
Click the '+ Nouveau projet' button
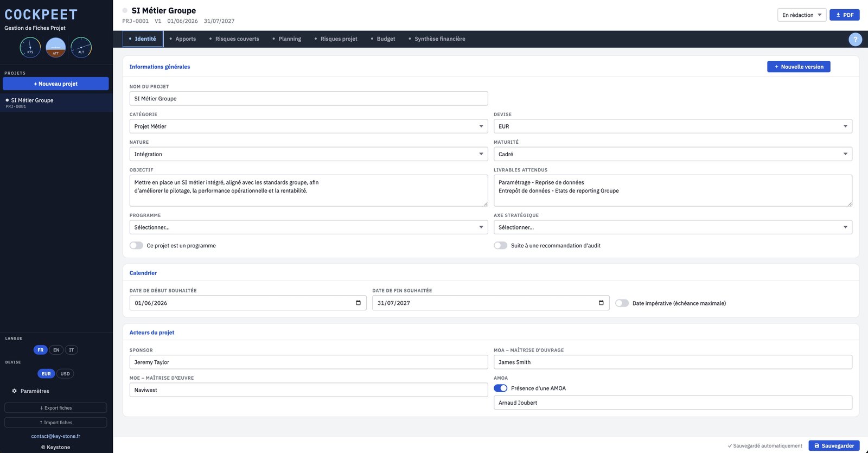56,84
